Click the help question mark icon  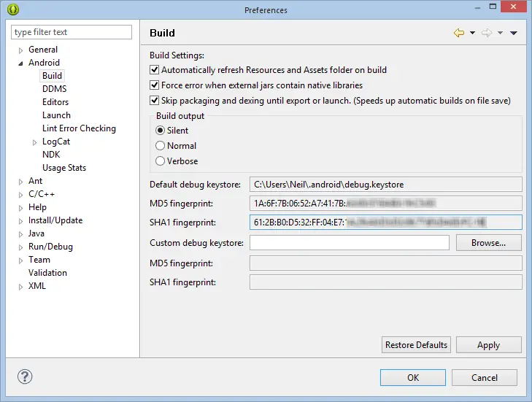coord(25,377)
